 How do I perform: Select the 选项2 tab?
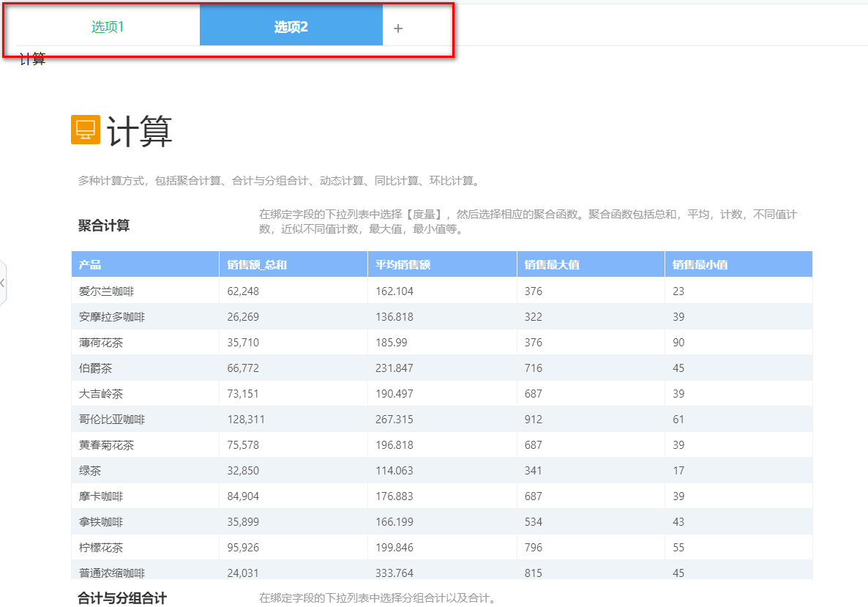[x=291, y=26]
